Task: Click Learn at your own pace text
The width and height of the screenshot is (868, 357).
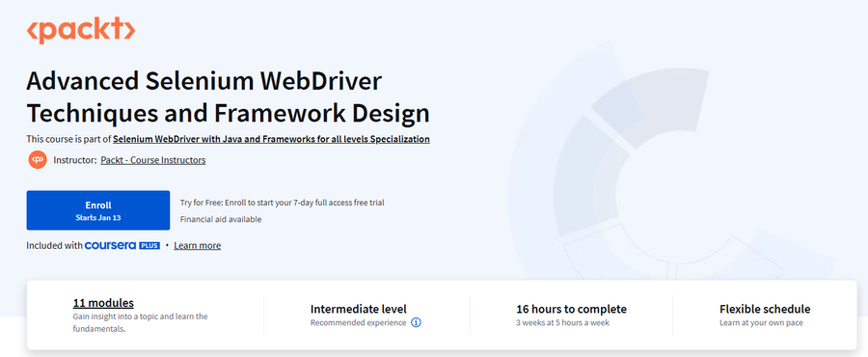Action: click(x=761, y=322)
